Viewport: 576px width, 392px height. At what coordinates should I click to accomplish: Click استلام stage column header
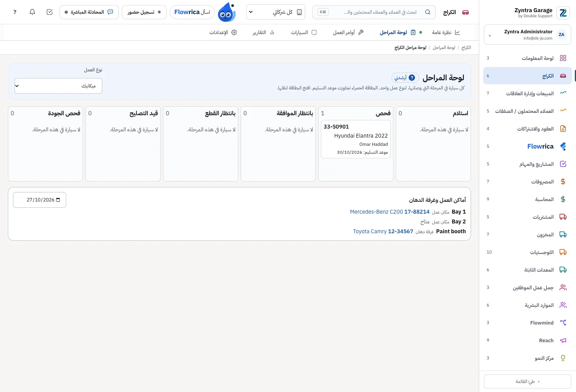click(460, 113)
